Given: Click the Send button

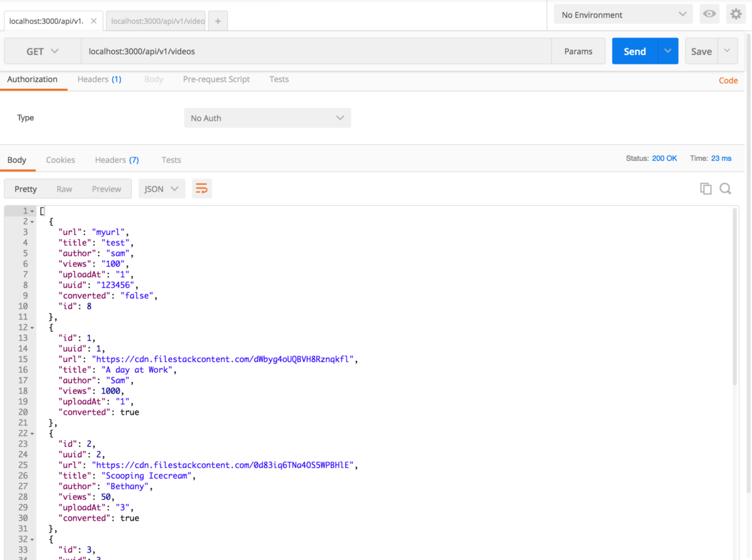Looking at the screenshot, I should (x=634, y=51).
